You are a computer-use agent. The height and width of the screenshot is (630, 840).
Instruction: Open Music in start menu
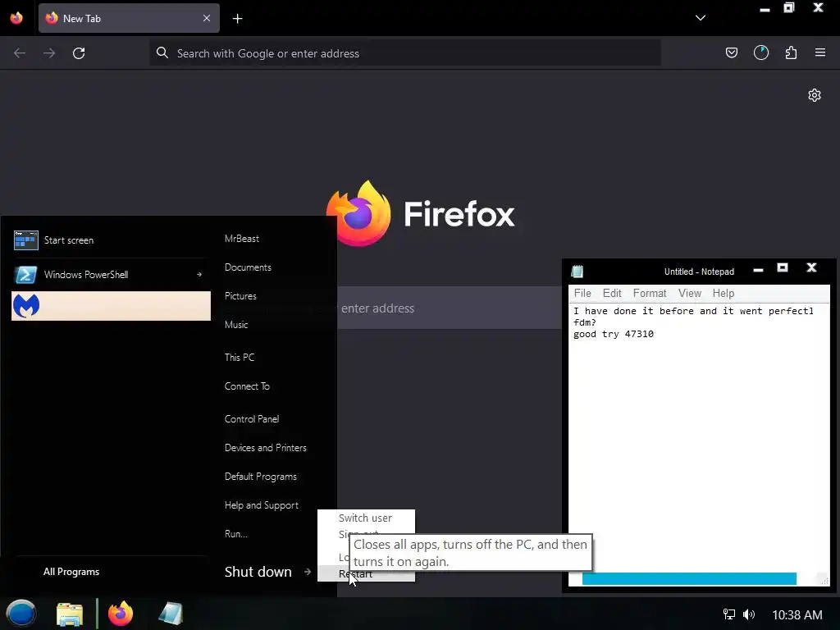click(236, 325)
